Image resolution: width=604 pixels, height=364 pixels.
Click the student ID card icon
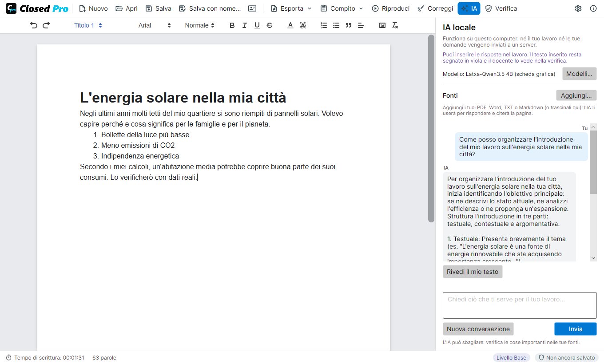click(x=252, y=8)
